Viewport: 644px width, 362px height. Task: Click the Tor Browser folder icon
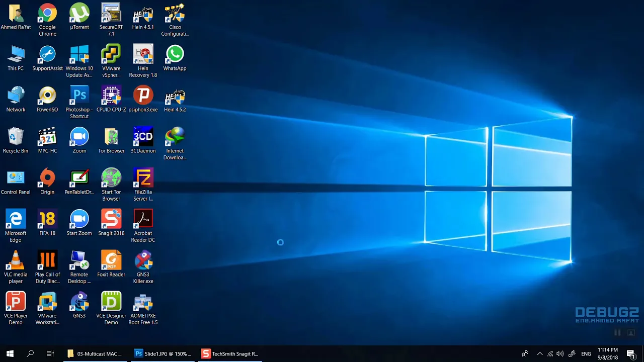pyautogui.click(x=111, y=140)
